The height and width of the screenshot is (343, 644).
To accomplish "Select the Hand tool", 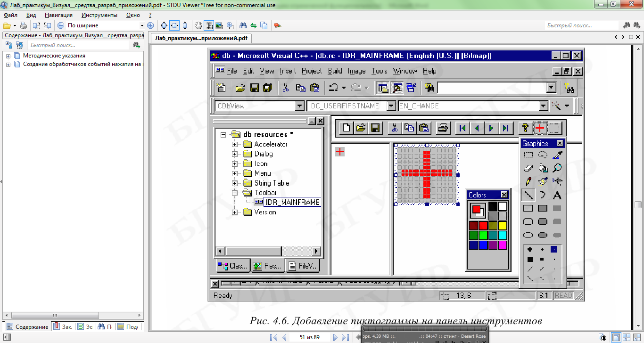I will coord(198,25).
